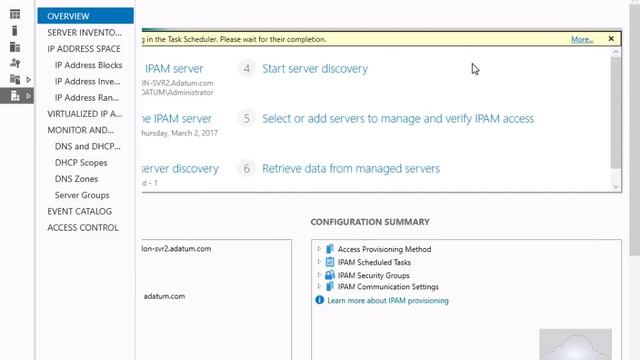Open IP ADDRESS SPACE section
The height and width of the screenshot is (360, 640).
click(85, 49)
